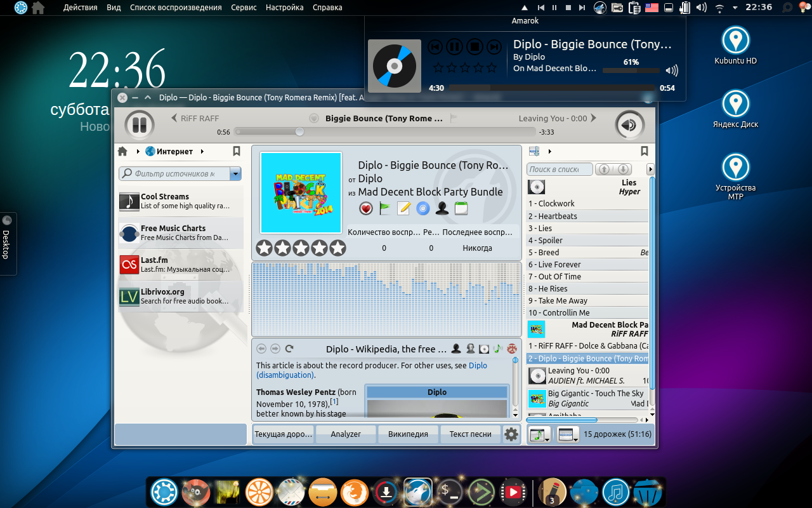Adjust the 61% volume bar in popup
The width and height of the screenshot is (812, 508).
click(631, 70)
